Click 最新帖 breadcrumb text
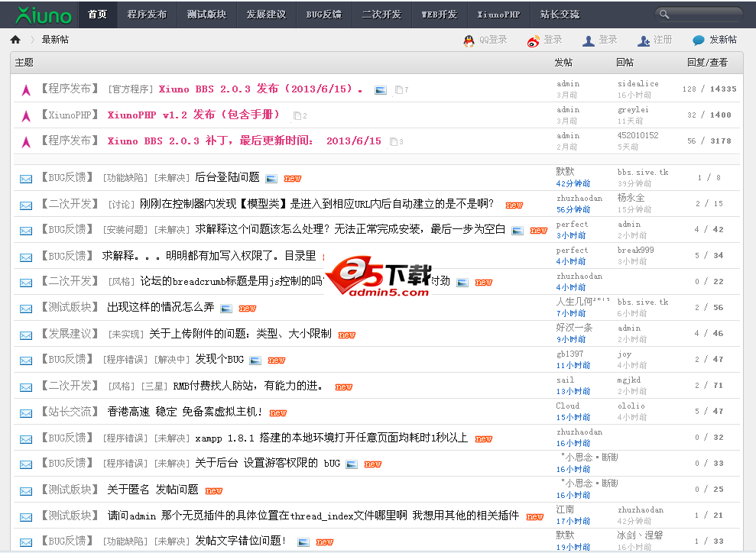Image resolution: width=756 pixels, height=553 pixels. pos(55,40)
